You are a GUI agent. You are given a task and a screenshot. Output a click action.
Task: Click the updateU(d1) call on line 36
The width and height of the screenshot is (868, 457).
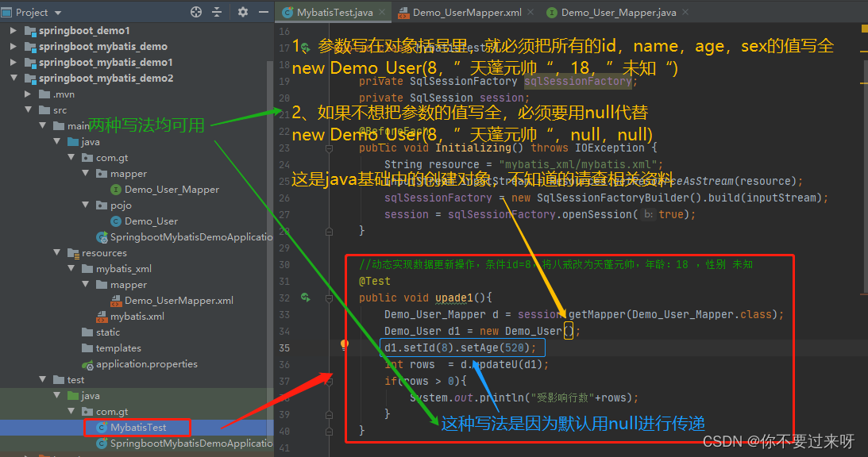point(507,365)
